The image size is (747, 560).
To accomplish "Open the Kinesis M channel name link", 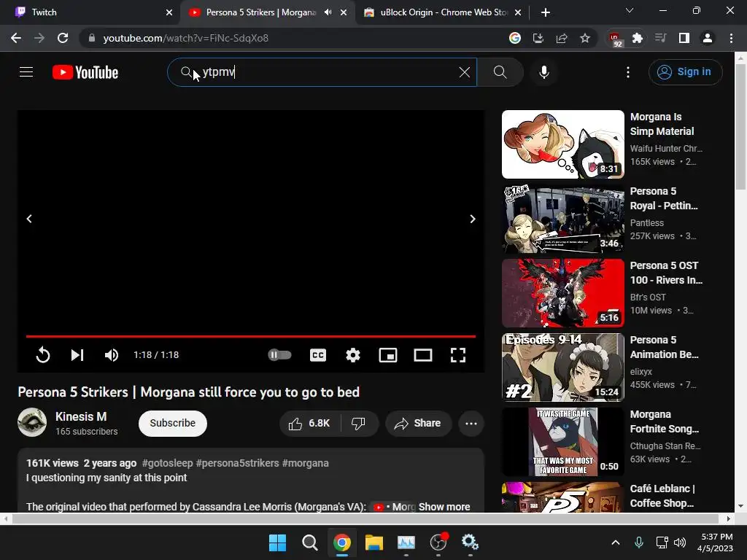I will click(x=81, y=416).
